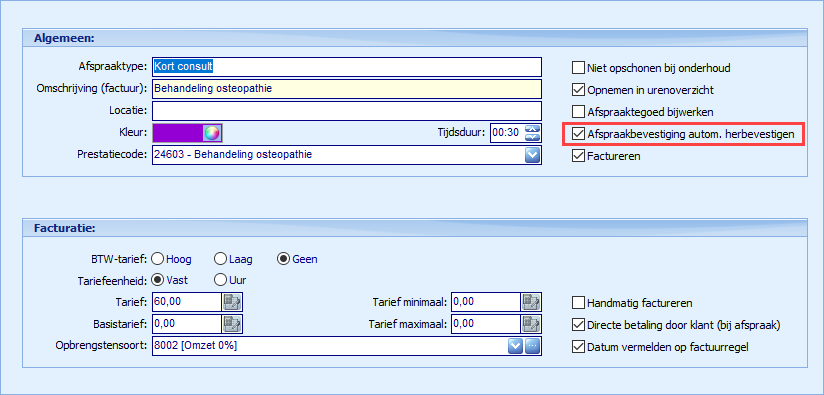The height and width of the screenshot is (395, 824).
Task: Toggle Afspraakbevestiging autom. herbevestigen checkbox
Action: [578, 134]
